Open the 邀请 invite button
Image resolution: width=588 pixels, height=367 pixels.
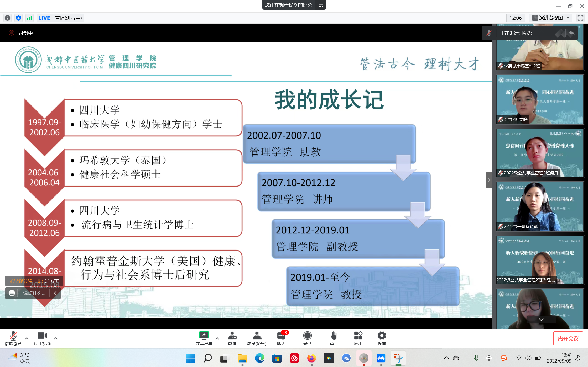pyautogui.click(x=232, y=338)
